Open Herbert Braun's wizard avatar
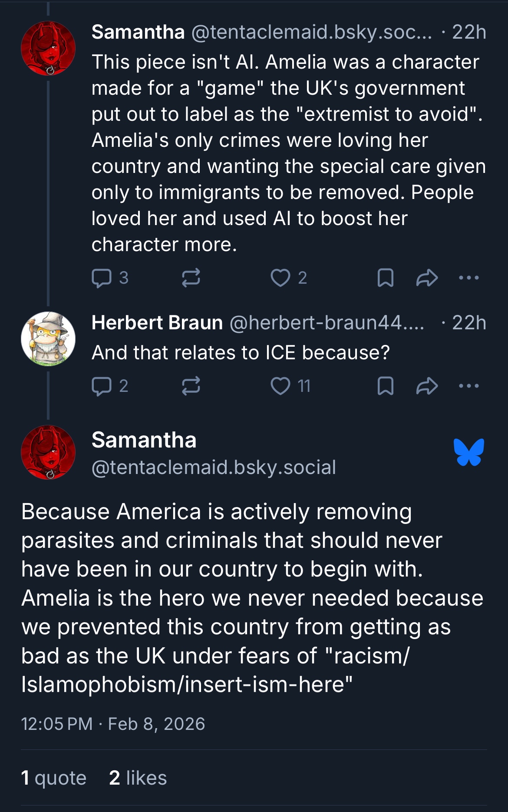Image resolution: width=508 pixels, height=812 pixels. coord(48,338)
